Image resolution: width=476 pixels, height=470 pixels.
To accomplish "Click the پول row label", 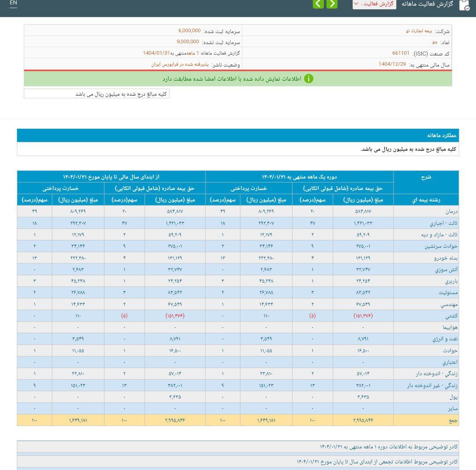I will pos(454,397).
